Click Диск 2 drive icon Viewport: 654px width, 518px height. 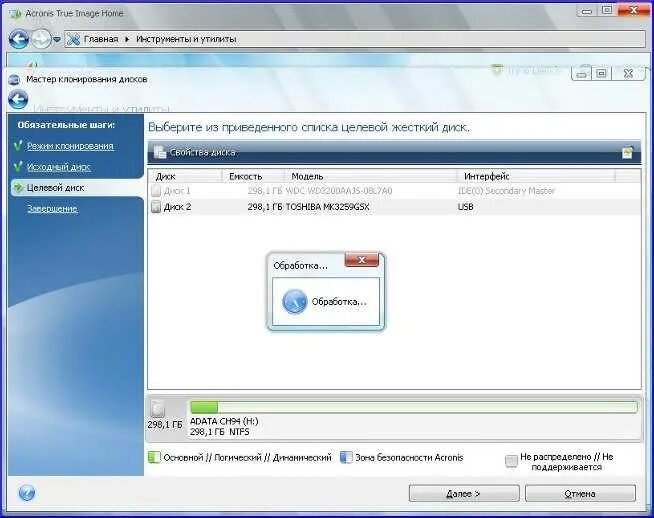[156, 206]
